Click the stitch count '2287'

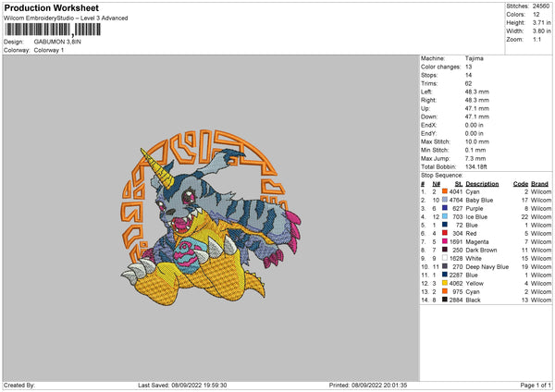pos(456,275)
